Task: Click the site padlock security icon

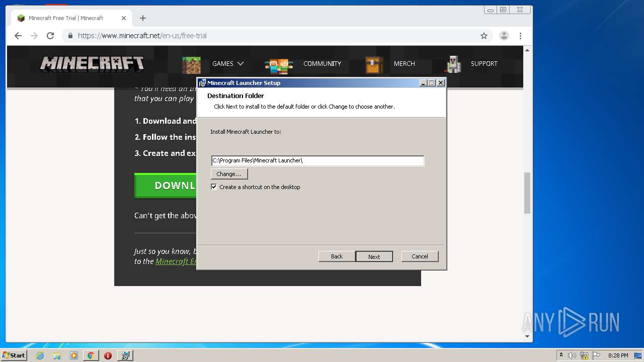Action: [70, 36]
